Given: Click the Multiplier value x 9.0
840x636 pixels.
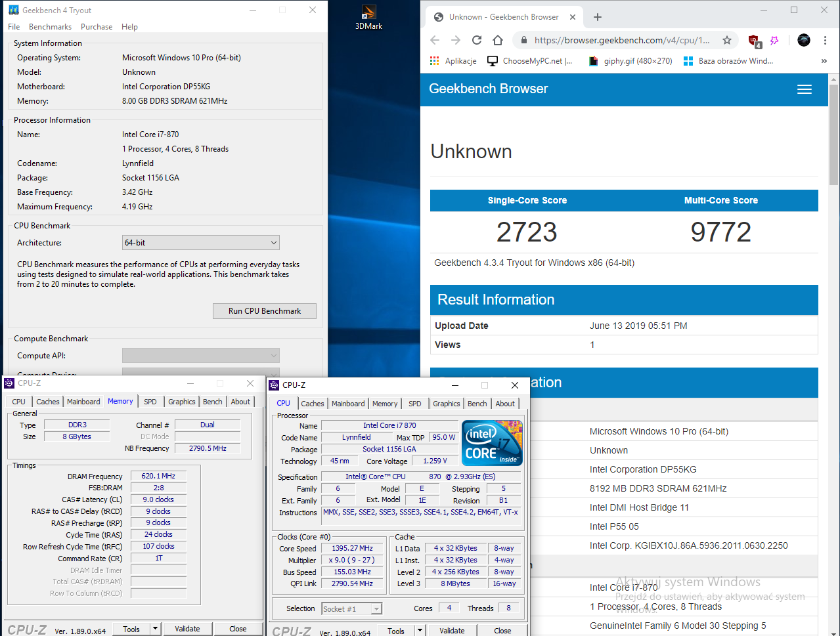Looking at the screenshot, I should pos(352,560).
